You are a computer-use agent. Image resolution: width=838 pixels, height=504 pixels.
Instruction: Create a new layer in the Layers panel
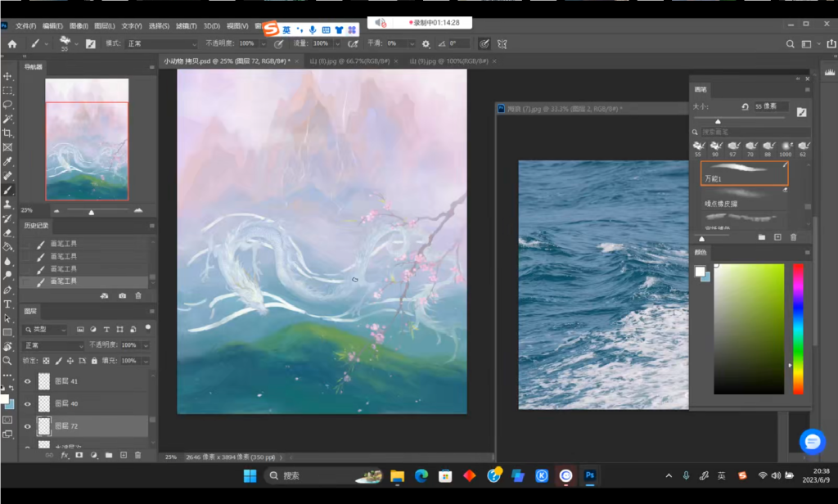click(x=123, y=455)
